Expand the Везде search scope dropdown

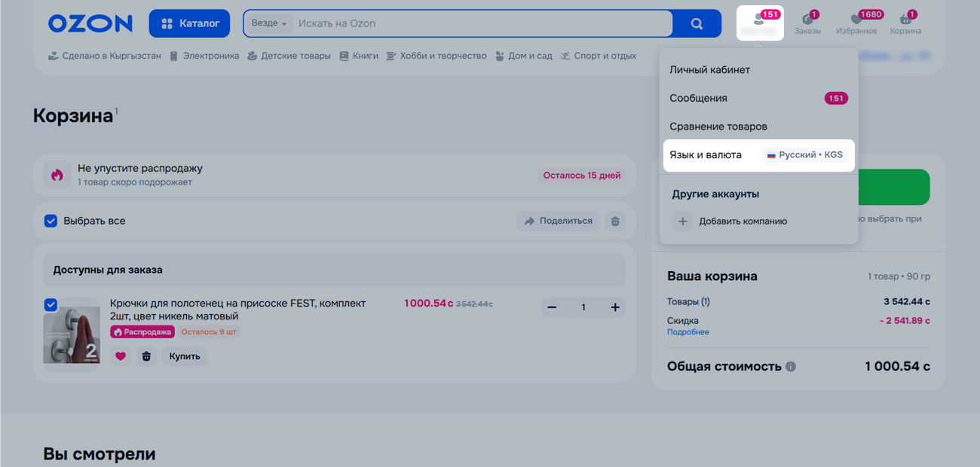pos(268,23)
